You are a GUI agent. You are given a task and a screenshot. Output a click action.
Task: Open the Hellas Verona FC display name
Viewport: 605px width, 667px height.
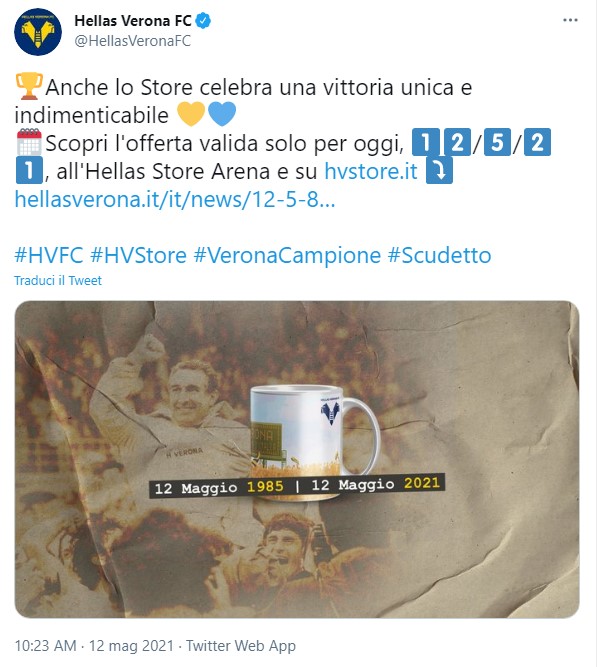point(133,20)
